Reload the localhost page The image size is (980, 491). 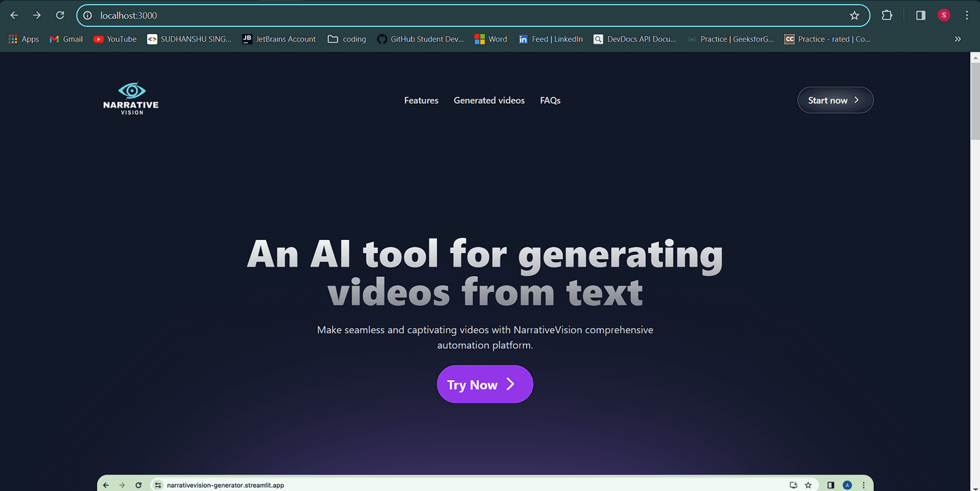60,15
